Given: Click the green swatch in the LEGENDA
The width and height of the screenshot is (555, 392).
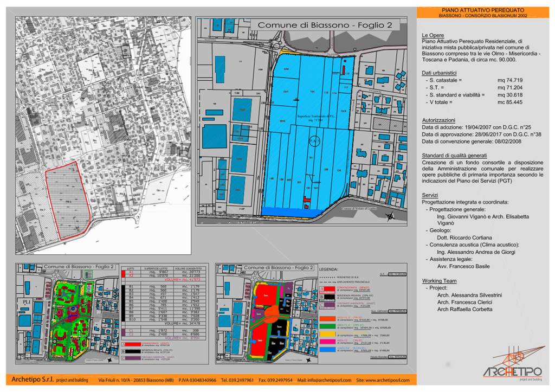Looking at the screenshot, I should point(327,326).
